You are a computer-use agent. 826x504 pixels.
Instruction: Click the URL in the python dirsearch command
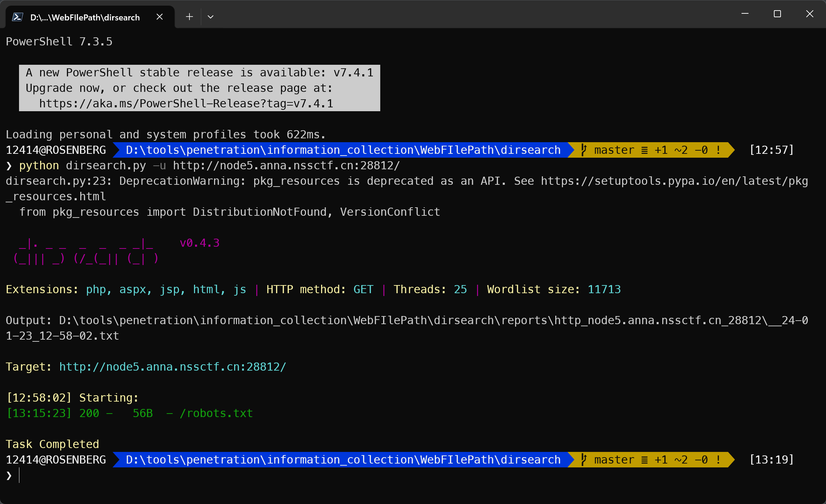tap(286, 165)
